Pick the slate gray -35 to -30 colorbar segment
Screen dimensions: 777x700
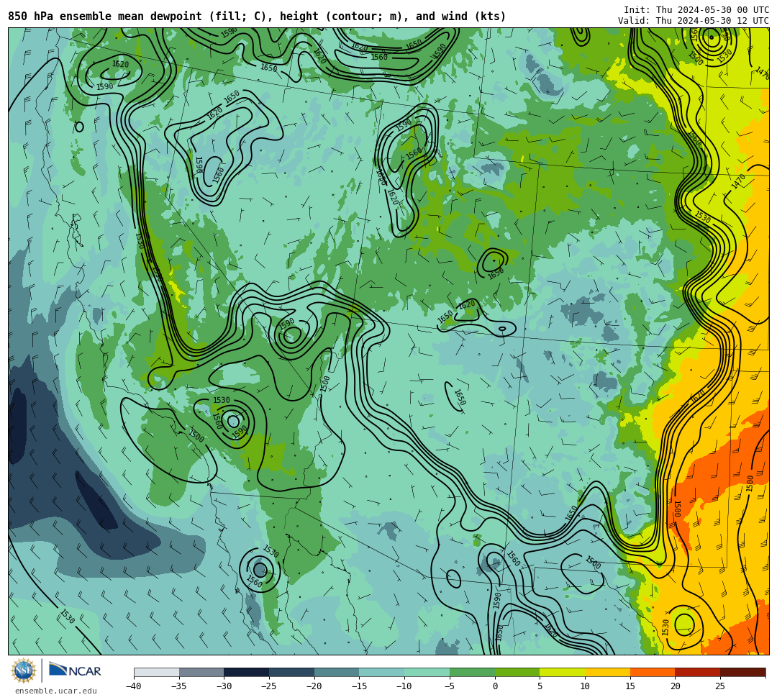click(x=201, y=672)
